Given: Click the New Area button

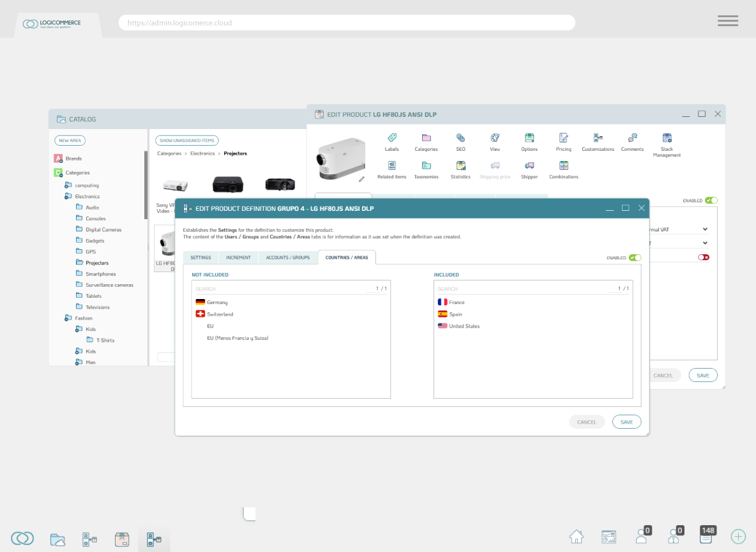Looking at the screenshot, I should (x=70, y=141).
